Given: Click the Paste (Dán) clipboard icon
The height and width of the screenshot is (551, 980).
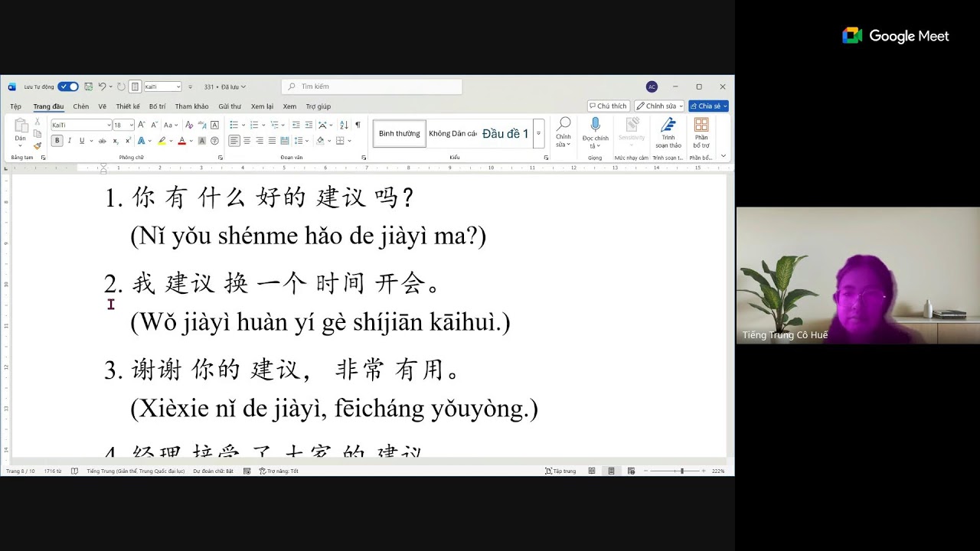Looking at the screenshot, I should pyautogui.click(x=21, y=127).
